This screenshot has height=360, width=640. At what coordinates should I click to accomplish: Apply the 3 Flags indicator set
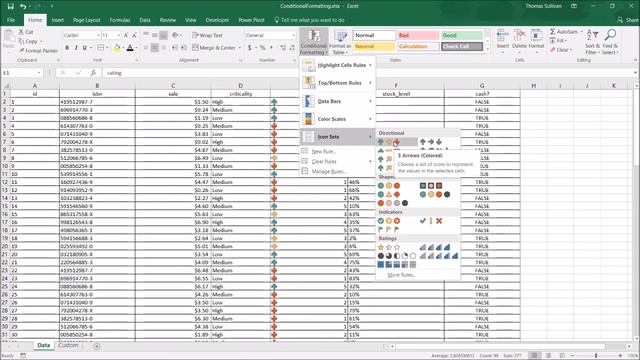coord(389,229)
